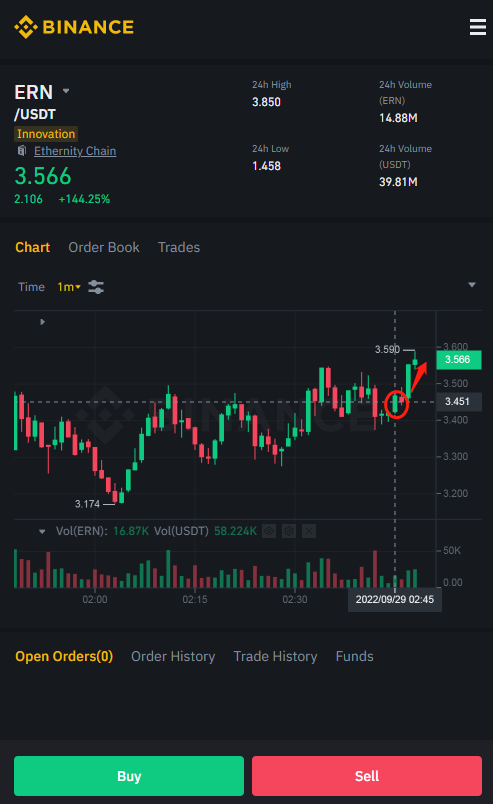Click the 3.174 low price marker
This screenshot has width=493, height=804.
click(x=87, y=504)
